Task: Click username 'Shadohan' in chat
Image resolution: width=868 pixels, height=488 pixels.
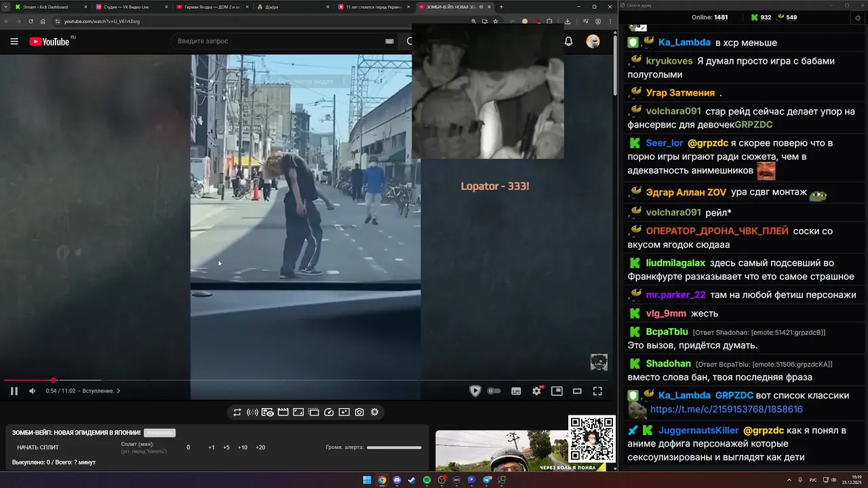Action: point(668,364)
